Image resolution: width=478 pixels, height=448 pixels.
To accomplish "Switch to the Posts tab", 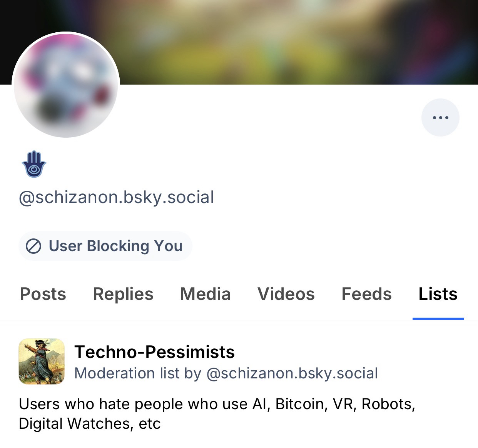I will coord(43,294).
